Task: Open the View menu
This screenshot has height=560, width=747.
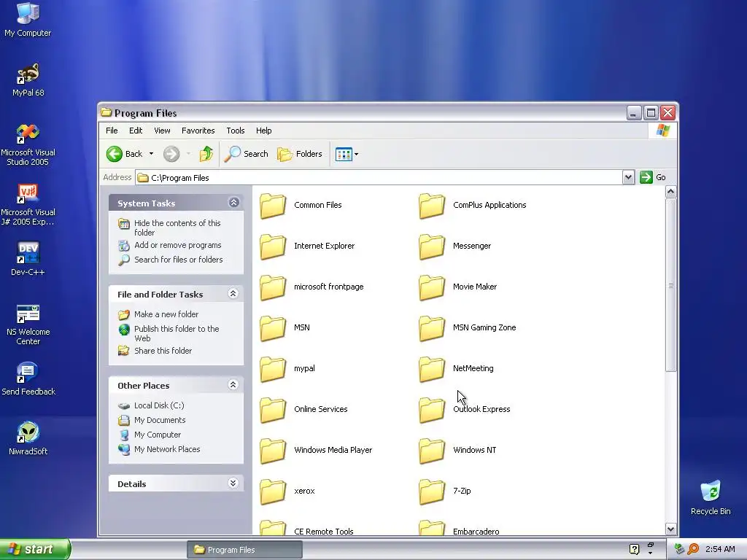Action: [x=162, y=131]
